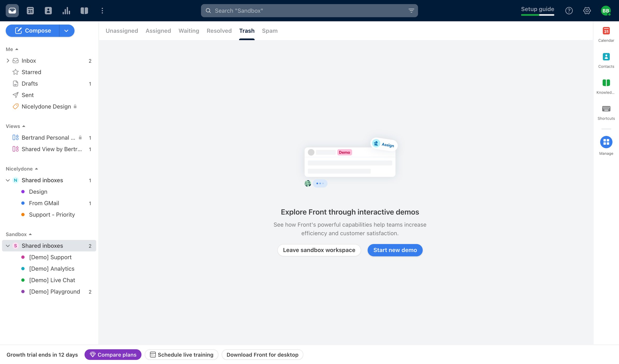Open the Sent folder
This screenshot has height=364, width=619.
click(49, 95)
